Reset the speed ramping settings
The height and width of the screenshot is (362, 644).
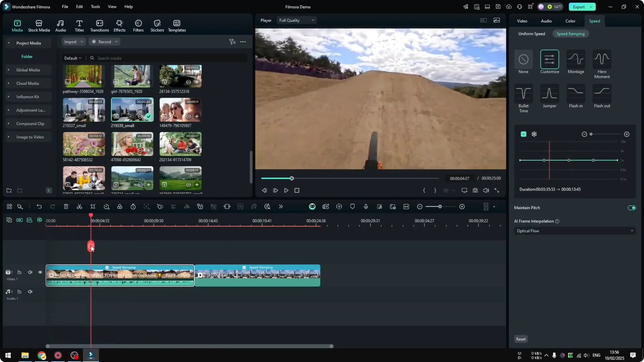point(521,339)
